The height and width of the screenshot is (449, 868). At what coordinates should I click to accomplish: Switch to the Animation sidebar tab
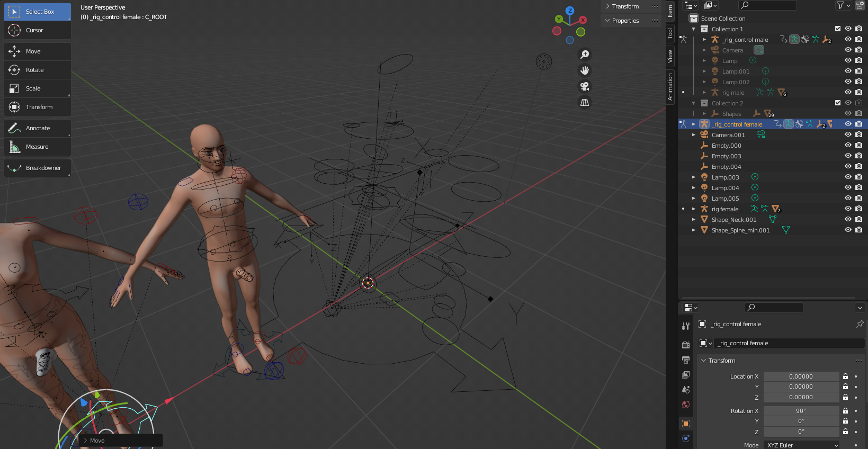click(x=670, y=86)
